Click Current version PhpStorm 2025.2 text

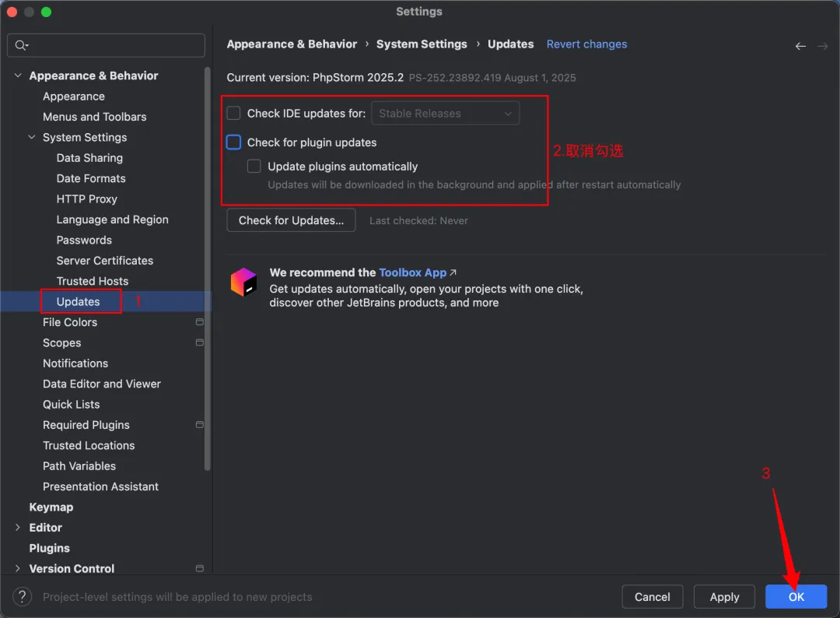click(315, 78)
